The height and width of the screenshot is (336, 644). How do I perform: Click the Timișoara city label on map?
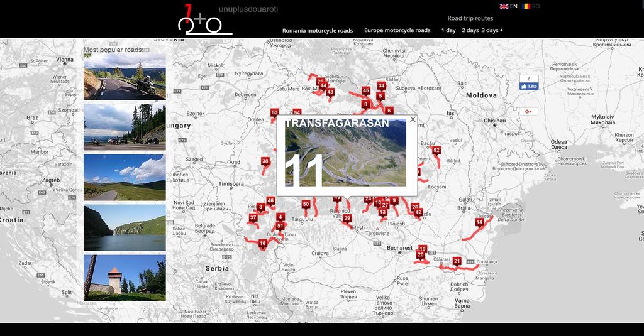click(x=231, y=184)
